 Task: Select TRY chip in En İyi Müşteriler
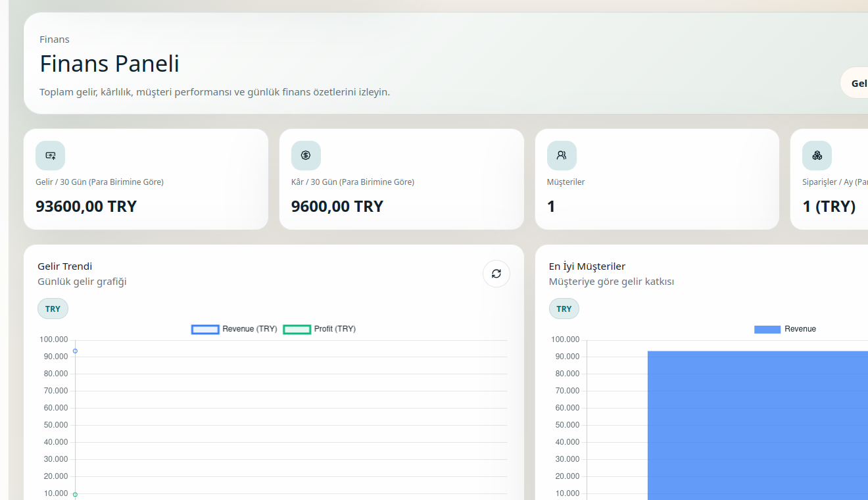pyautogui.click(x=564, y=309)
